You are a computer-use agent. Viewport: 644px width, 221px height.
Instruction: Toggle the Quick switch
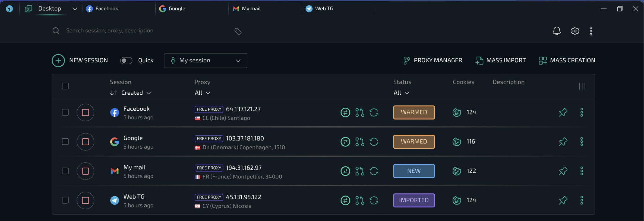pyautogui.click(x=126, y=60)
